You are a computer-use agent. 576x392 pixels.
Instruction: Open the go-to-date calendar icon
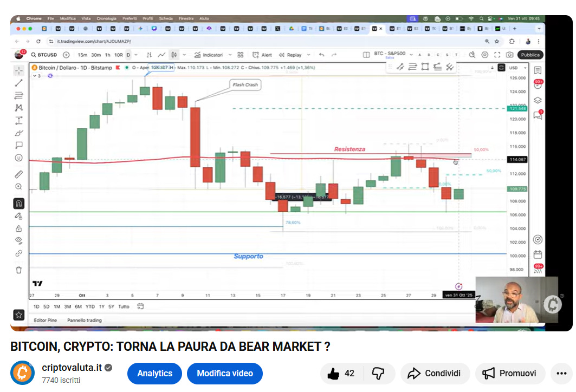coord(140,306)
